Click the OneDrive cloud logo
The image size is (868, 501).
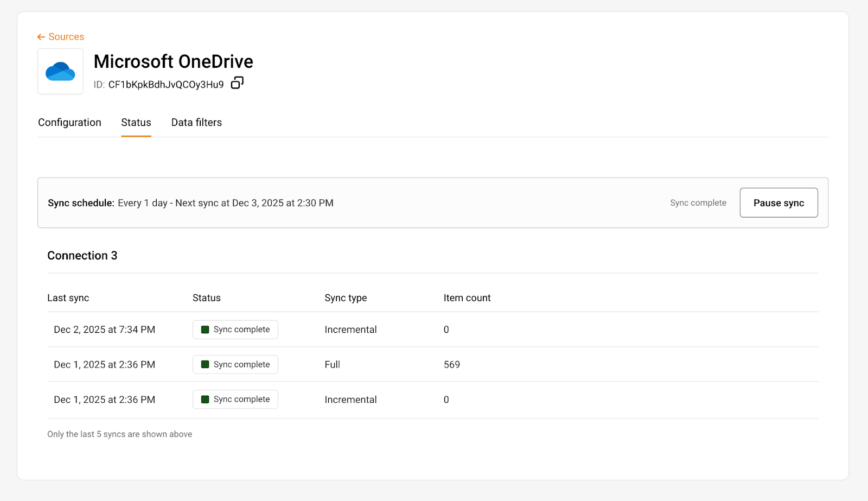point(60,72)
